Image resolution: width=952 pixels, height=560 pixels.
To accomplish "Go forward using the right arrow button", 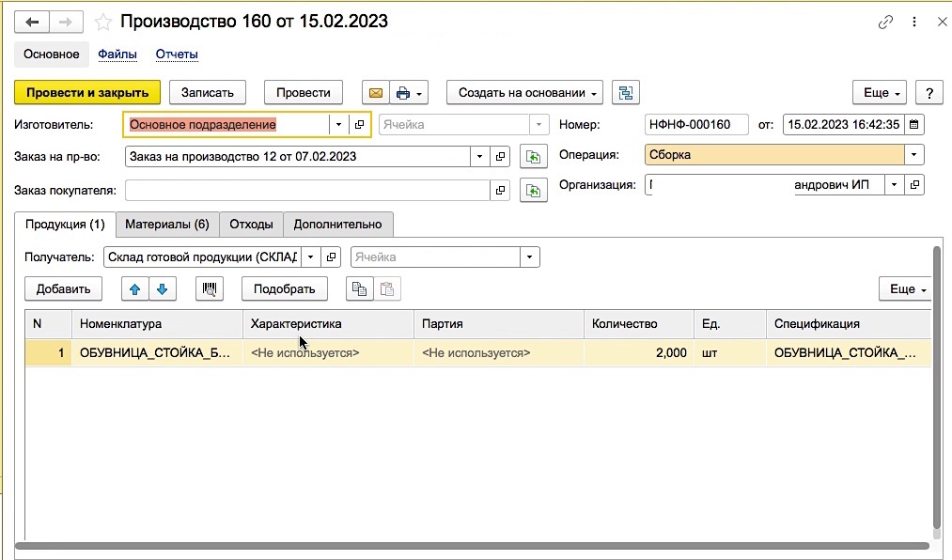I will [66, 23].
